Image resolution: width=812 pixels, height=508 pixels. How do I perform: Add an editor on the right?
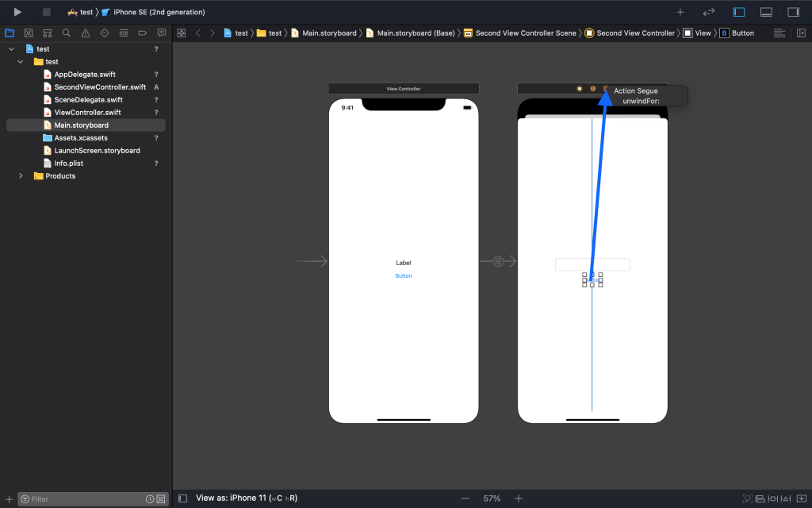[x=801, y=33]
